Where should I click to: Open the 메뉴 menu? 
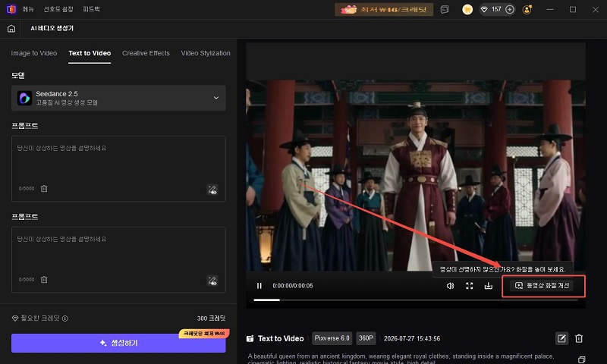pos(28,9)
